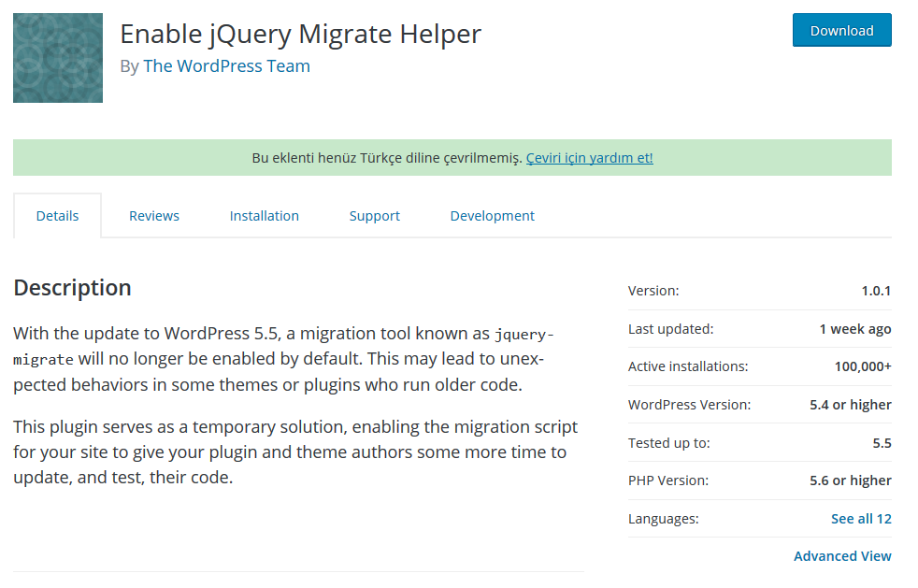
Task: Open the Advanced View link
Action: pyautogui.click(x=842, y=556)
